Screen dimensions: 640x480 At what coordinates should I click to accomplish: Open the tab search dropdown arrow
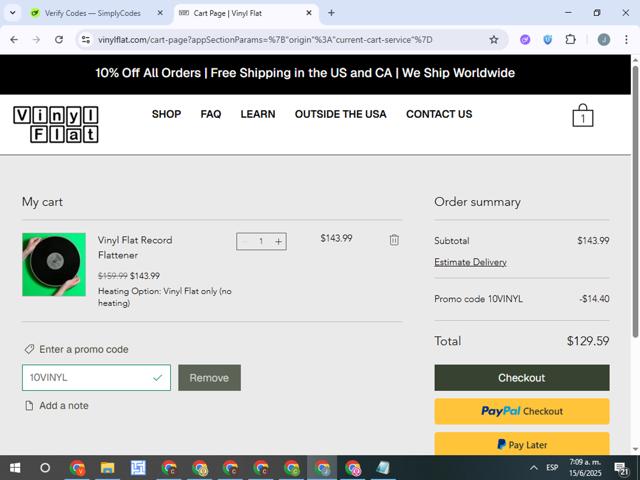13,13
